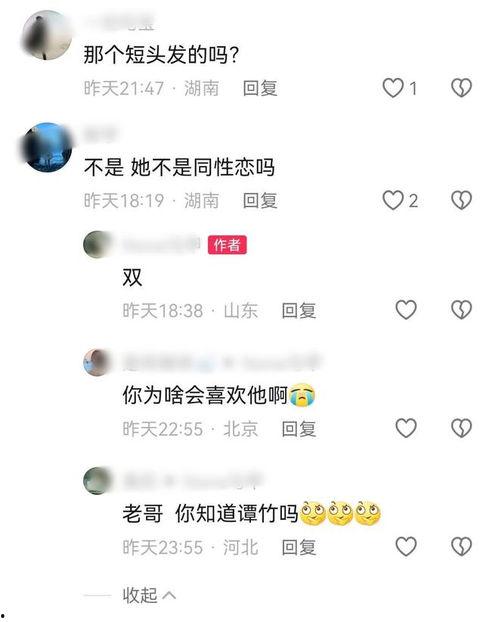Dislike the reply '你为啥会喜欢他啊'
The image size is (499, 622).
(x=461, y=428)
